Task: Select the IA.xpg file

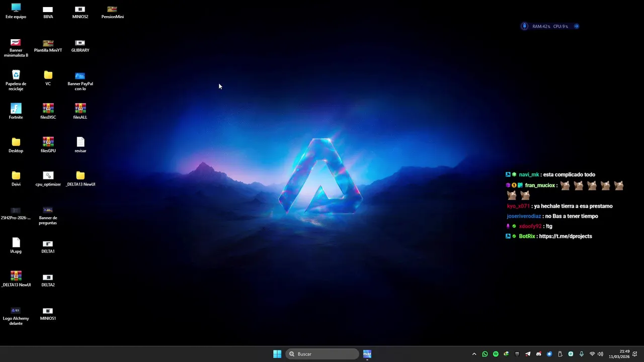Action: (x=16, y=246)
